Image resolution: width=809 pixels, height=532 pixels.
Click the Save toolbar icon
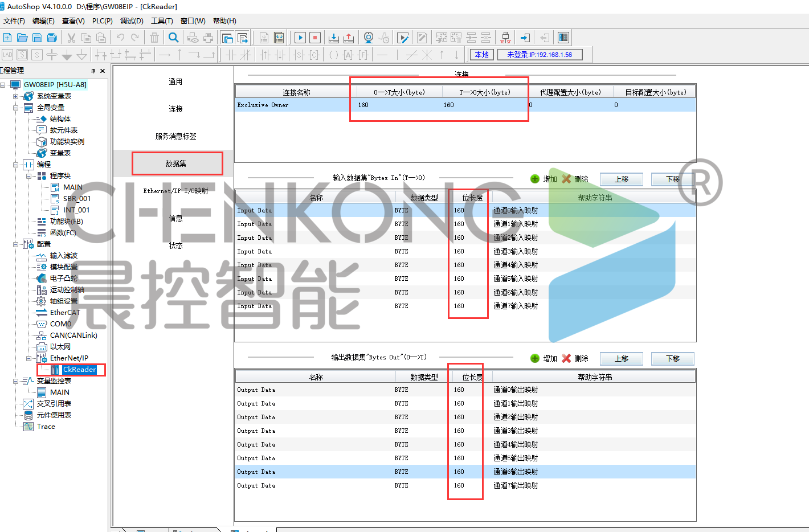pyautogui.click(x=37, y=38)
